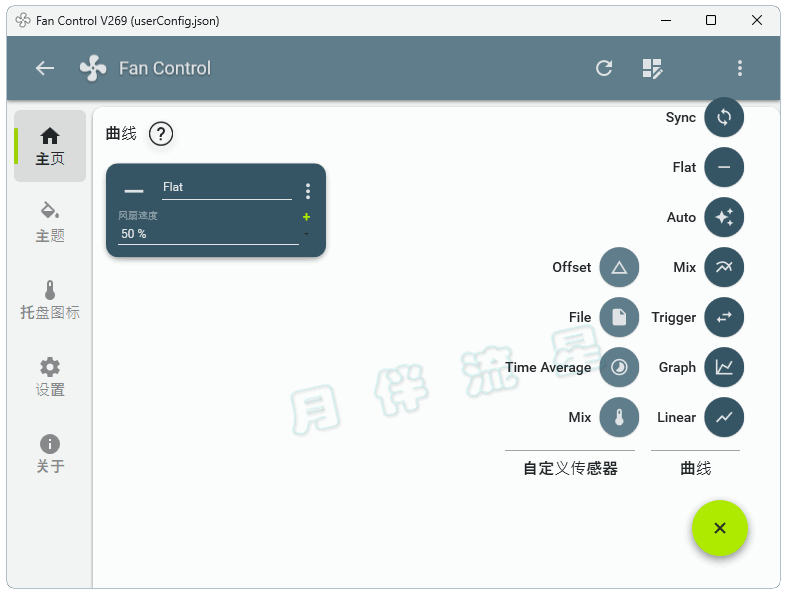Close the Fan Control window
Image resolution: width=788 pixels, height=597 pixels.
pos(756,21)
